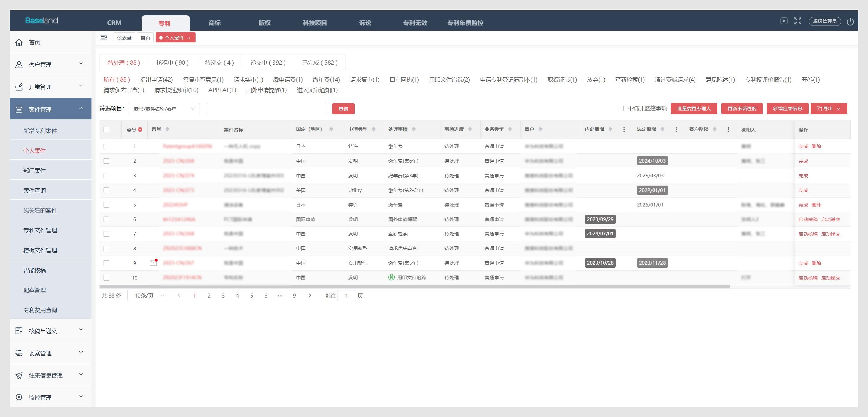Expand the 开卷管理 sidebar menu
This screenshot has height=417, width=868.
pos(50,87)
